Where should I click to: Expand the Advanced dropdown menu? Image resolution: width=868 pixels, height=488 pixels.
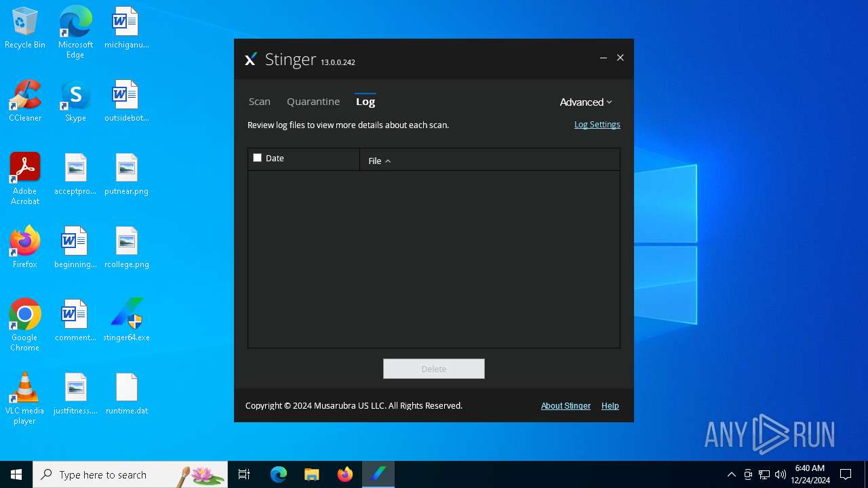pos(586,102)
